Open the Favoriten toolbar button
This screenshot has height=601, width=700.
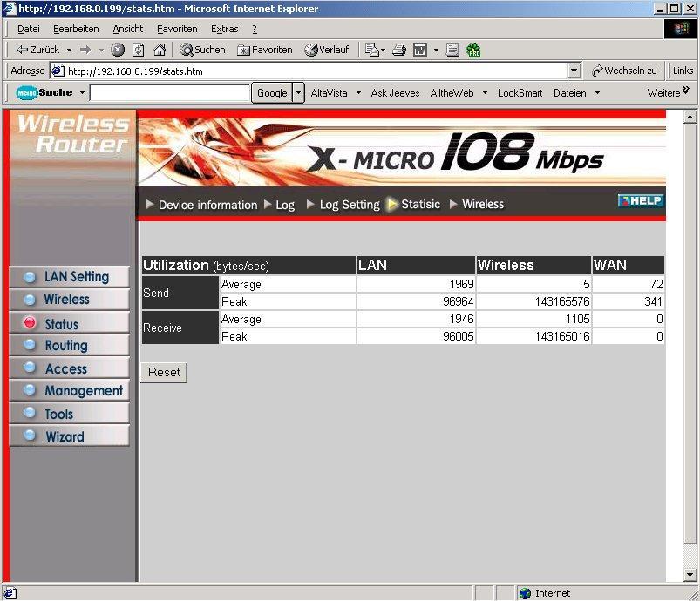coord(265,50)
